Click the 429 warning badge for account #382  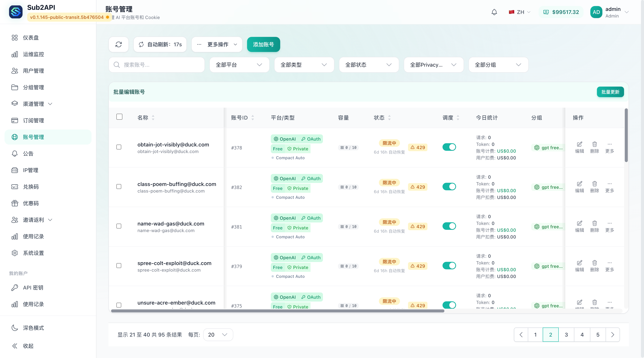[x=417, y=187]
